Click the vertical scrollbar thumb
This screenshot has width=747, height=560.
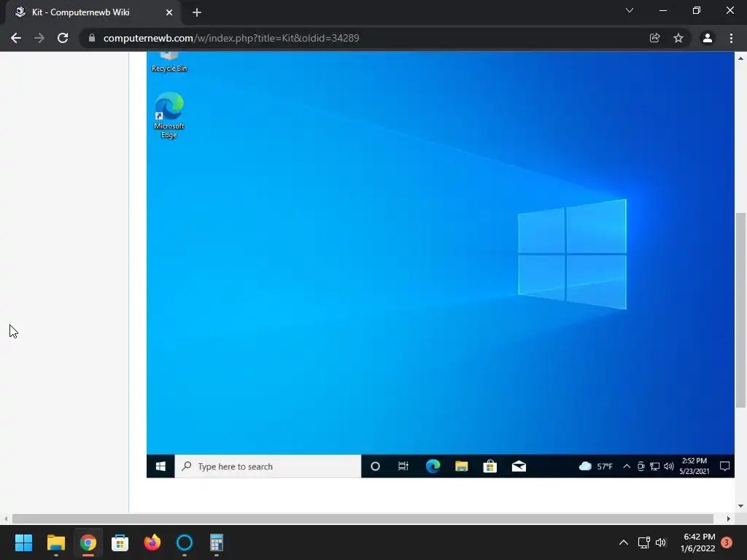point(740,310)
